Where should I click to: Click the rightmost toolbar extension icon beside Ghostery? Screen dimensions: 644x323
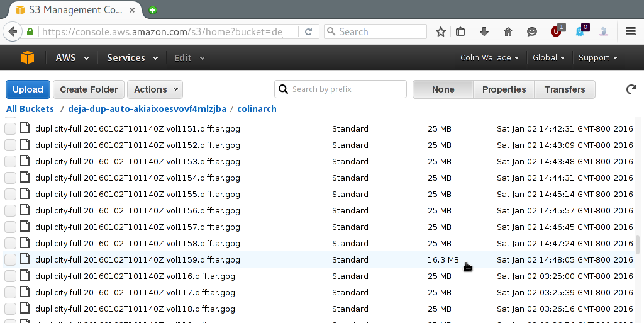(x=604, y=31)
